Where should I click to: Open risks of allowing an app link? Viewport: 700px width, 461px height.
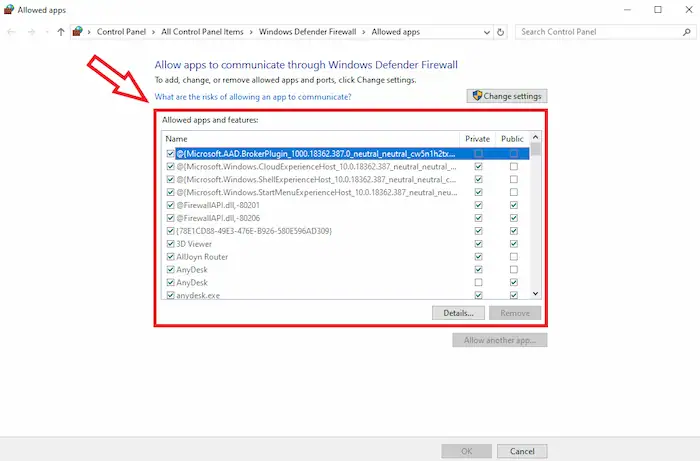(253, 97)
